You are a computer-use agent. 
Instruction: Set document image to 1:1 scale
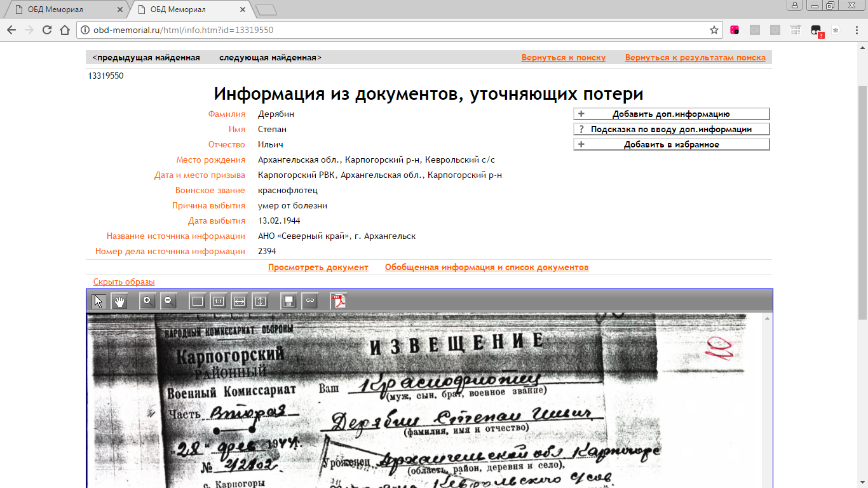tap(218, 301)
